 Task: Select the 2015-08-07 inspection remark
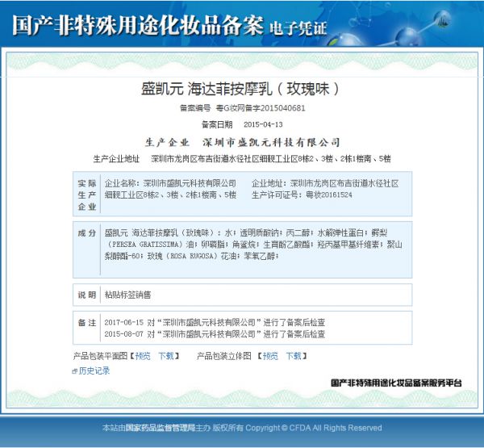215,334
